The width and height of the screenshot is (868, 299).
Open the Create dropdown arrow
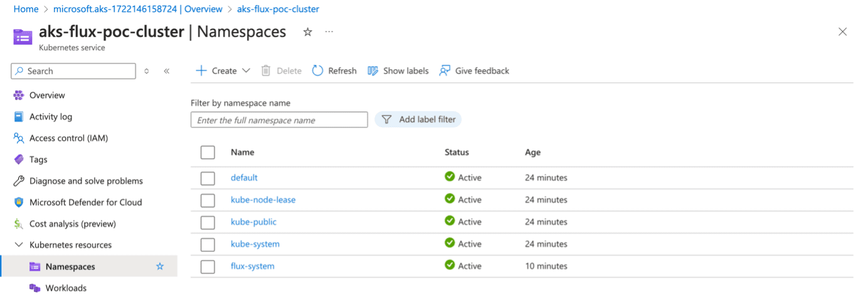[246, 71]
